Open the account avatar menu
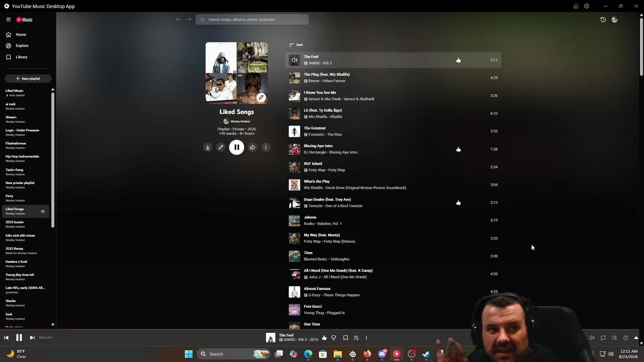Viewport: 644px width, 362px height. 614,20
